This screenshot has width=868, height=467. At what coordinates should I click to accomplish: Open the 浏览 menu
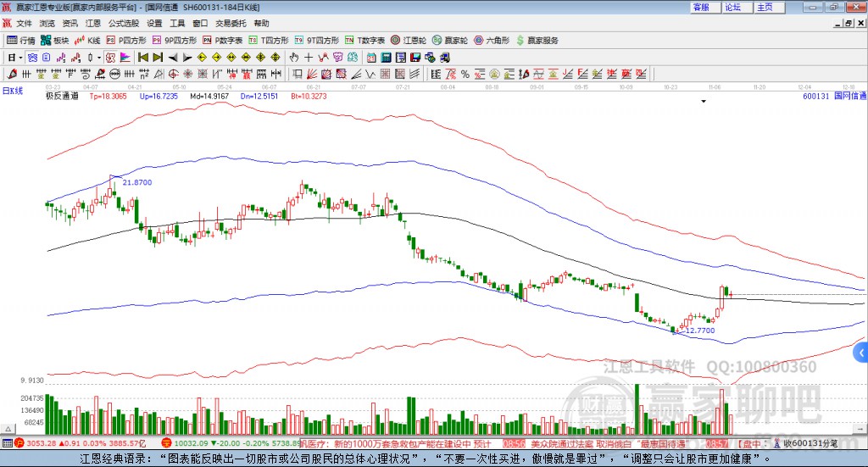coord(47,23)
